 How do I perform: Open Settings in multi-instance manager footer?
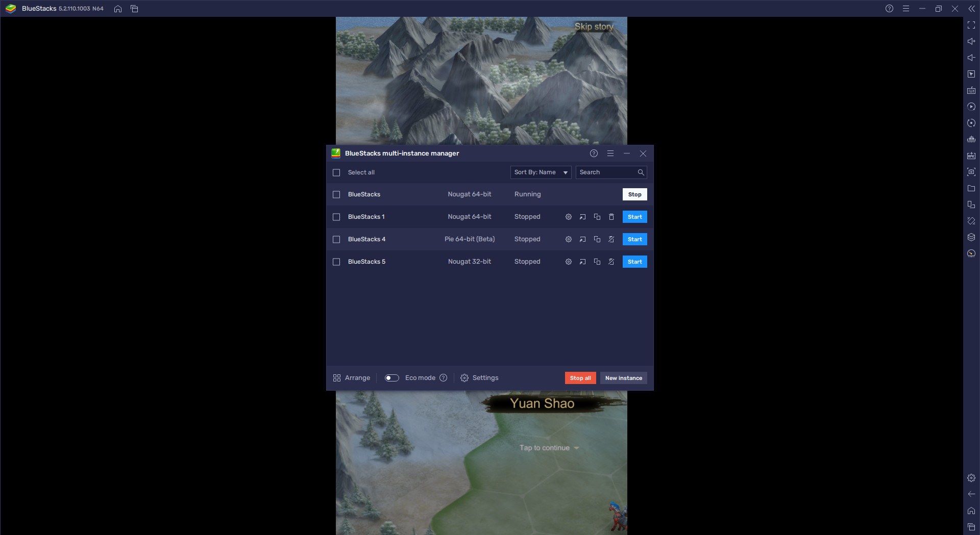pos(479,378)
